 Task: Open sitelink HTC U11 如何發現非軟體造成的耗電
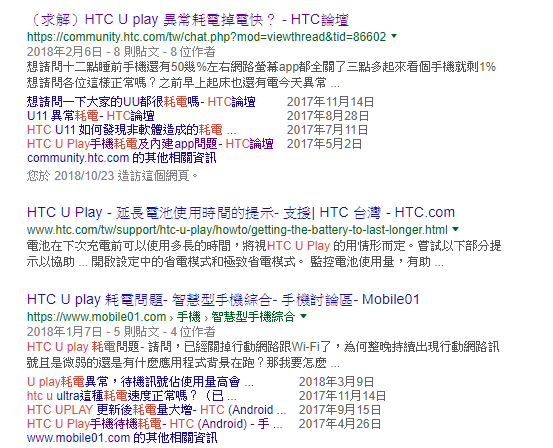(132, 130)
